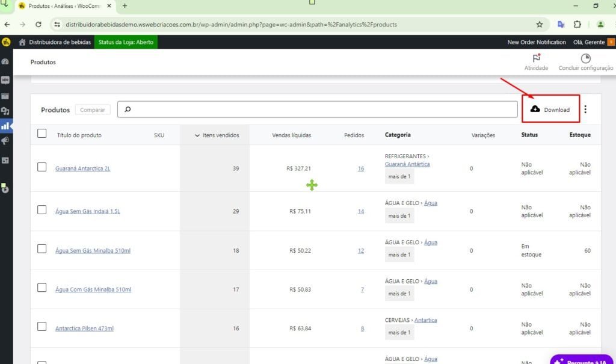
Task: View the 12 orders for Água Sem Gás Minalba
Action: [x=361, y=250]
